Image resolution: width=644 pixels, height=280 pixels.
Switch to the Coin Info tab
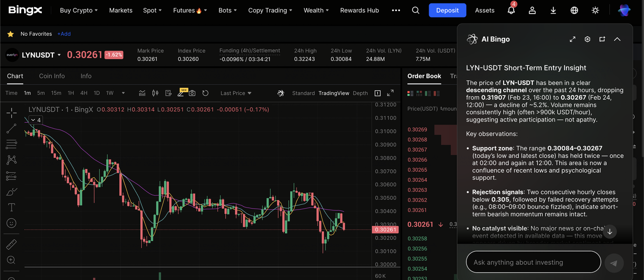pos(52,76)
